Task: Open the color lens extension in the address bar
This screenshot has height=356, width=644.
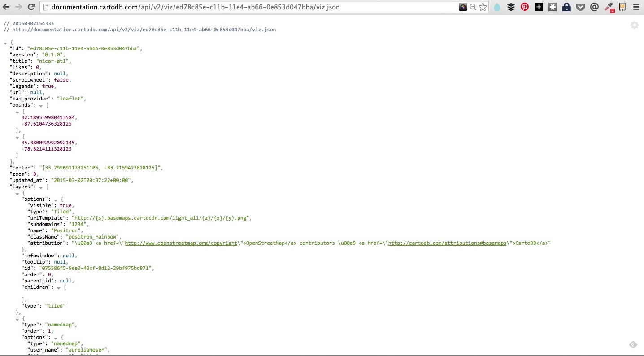Action: (x=463, y=7)
